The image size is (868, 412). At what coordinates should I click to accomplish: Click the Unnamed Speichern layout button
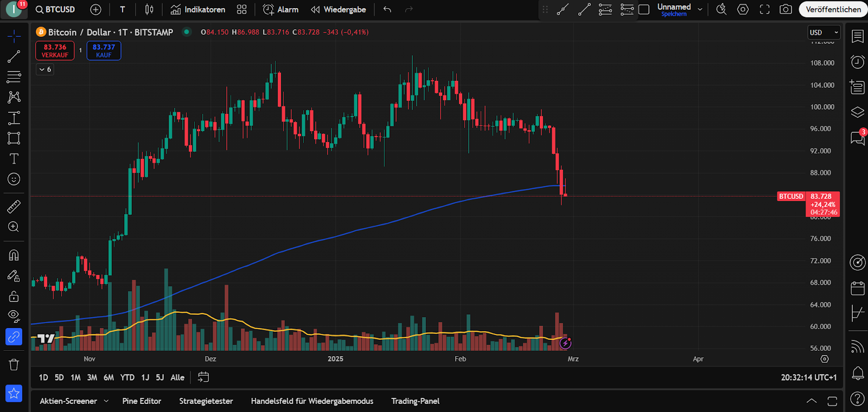pos(674,9)
